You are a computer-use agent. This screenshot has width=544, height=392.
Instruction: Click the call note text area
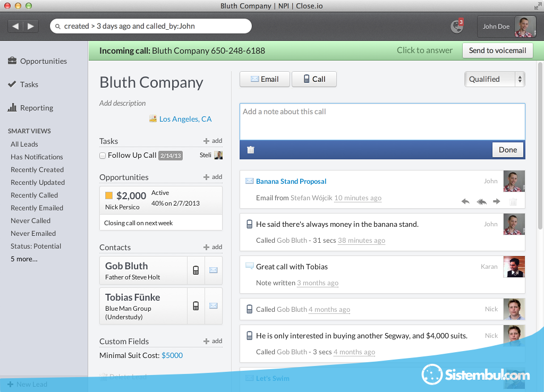pyautogui.click(x=382, y=122)
